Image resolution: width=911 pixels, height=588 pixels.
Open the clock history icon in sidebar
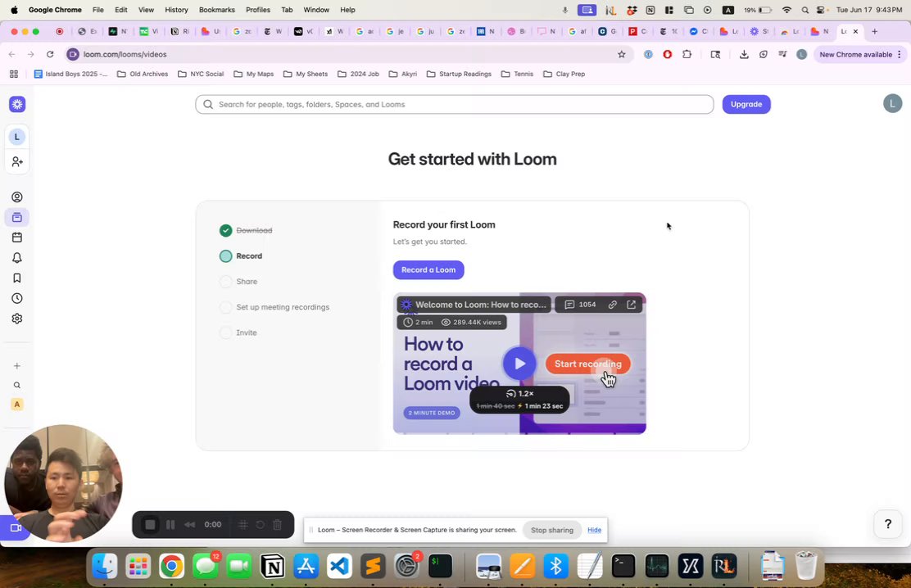pos(17,298)
